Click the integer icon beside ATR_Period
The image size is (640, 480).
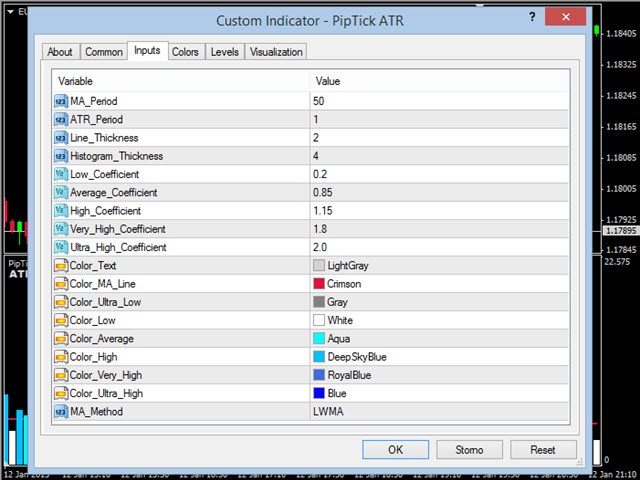pyautogui.click(x=60, y=119)
